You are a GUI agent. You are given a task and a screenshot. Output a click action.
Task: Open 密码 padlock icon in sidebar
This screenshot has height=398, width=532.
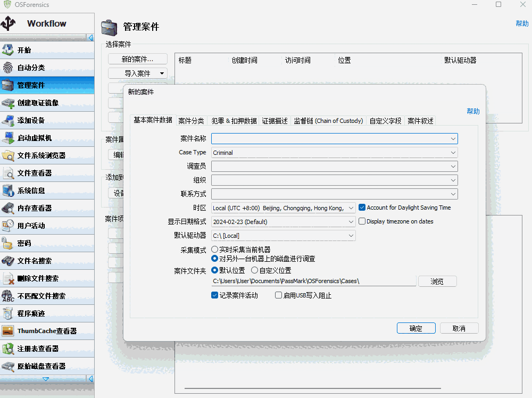(x=8, y=243)
